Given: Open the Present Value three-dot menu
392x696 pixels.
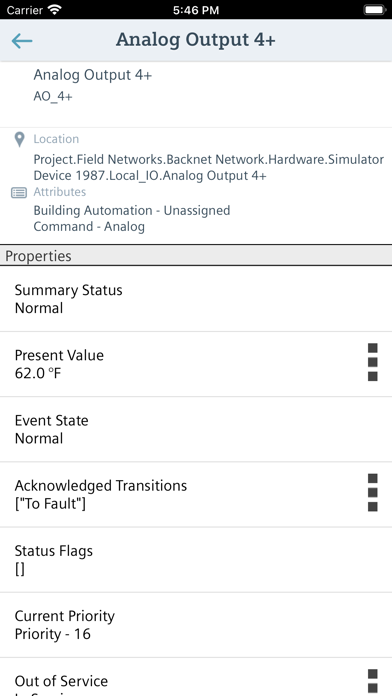Looking at the screenshot, I should 372,362.
